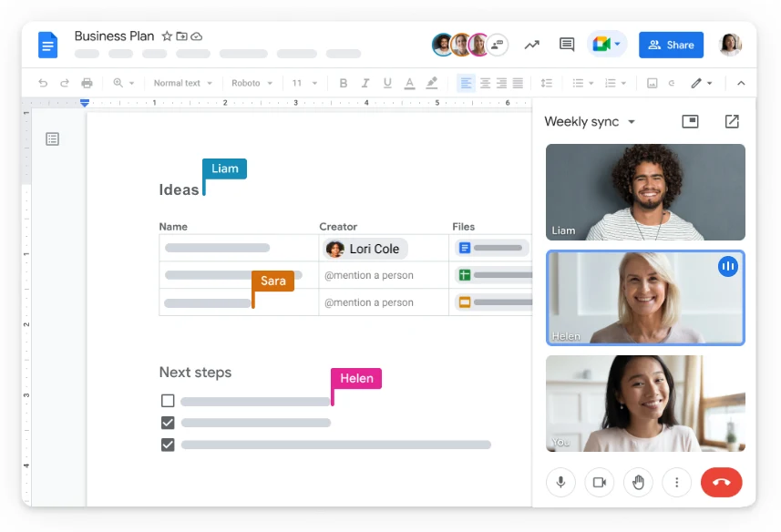The width and height of the screenshot is (781, 532).
Task: Open font size 11 dropdown
Action: [x=304, y=83]
